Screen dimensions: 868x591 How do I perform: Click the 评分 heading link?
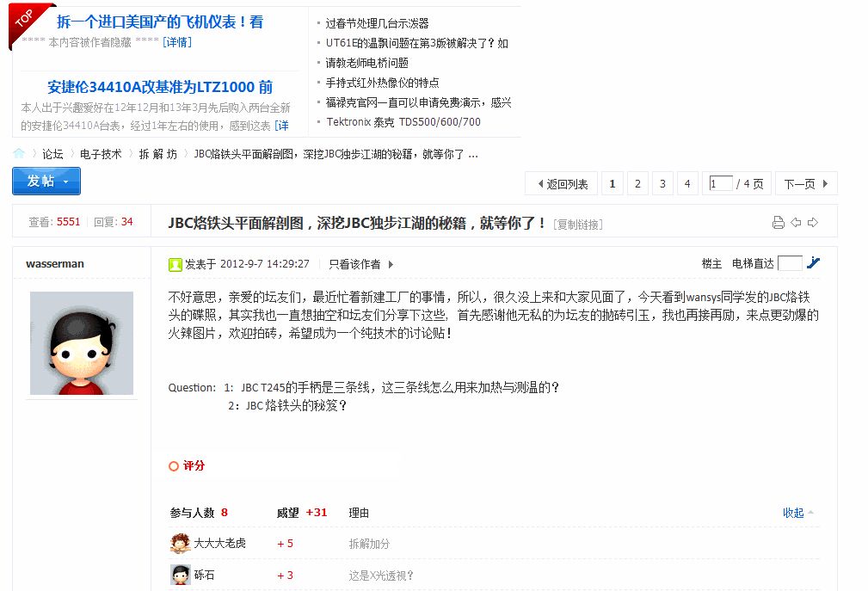point(194,466)
